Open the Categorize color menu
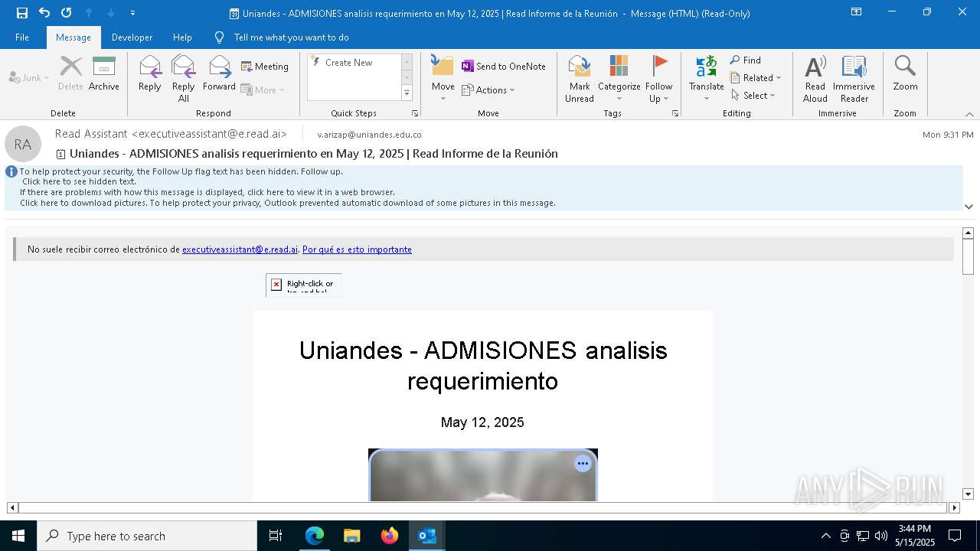980x551 pixels. point(619,79)
